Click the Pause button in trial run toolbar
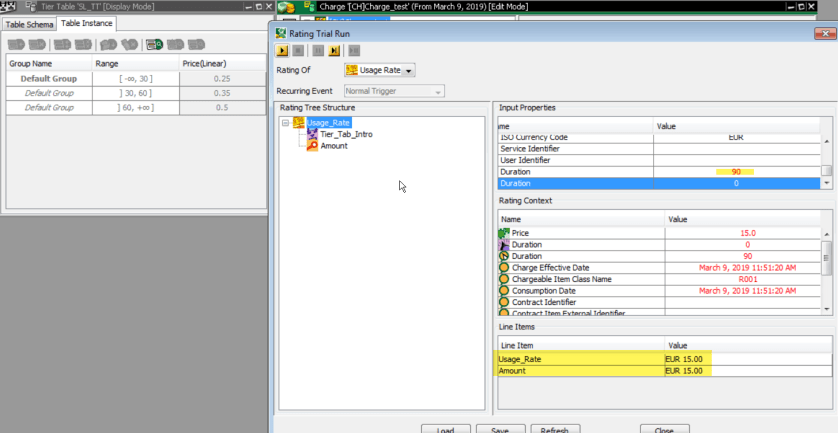 (x=318, y=50)
